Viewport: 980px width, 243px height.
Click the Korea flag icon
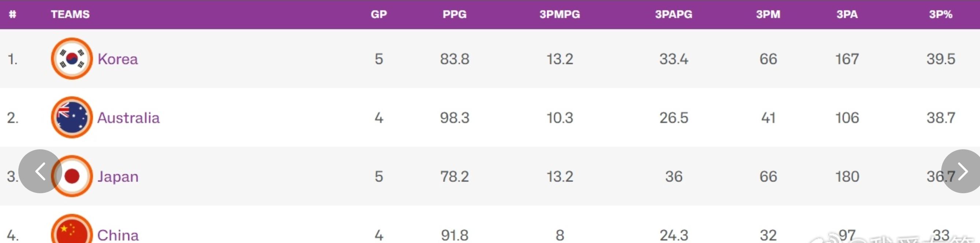tap(71, 59)
